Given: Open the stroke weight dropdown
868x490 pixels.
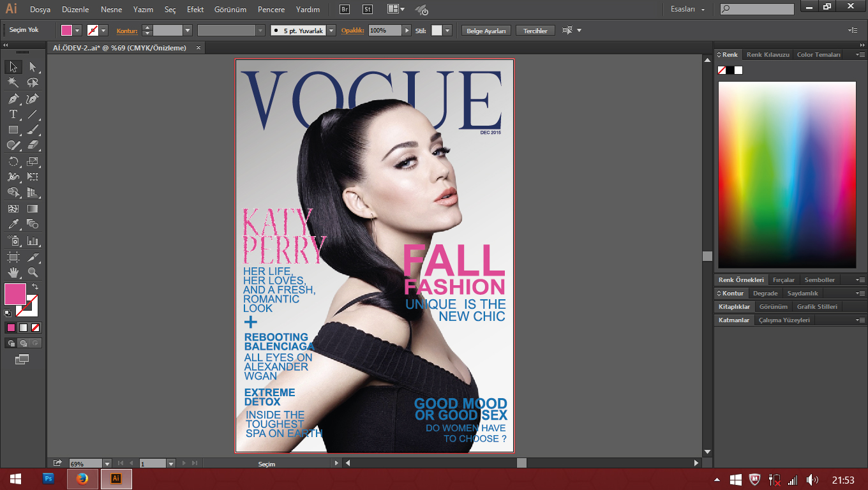Looking at the screenshot, I should coord(188,30).
